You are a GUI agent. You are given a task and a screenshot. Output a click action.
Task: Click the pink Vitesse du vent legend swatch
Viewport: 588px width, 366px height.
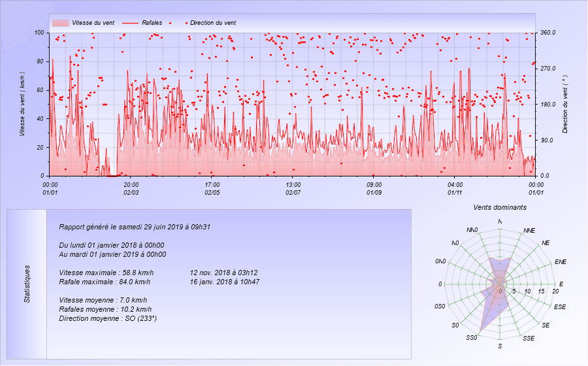click(60, 23)
